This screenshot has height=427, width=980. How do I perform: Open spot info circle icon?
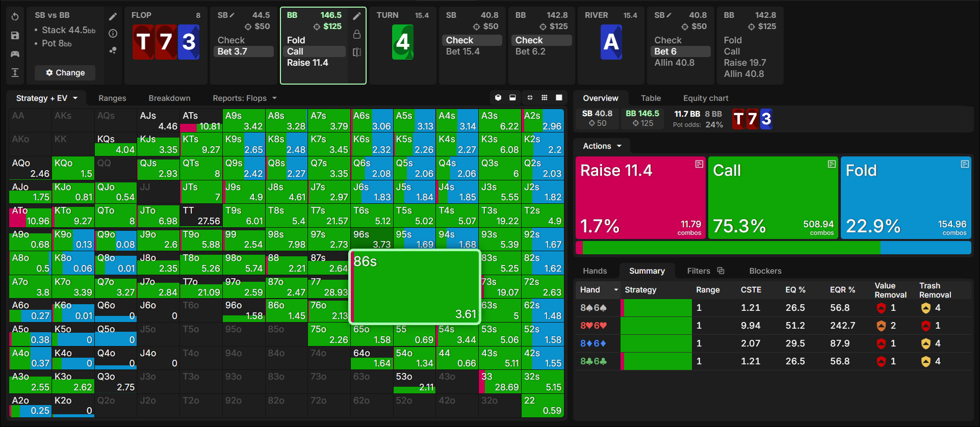(113, 34)
